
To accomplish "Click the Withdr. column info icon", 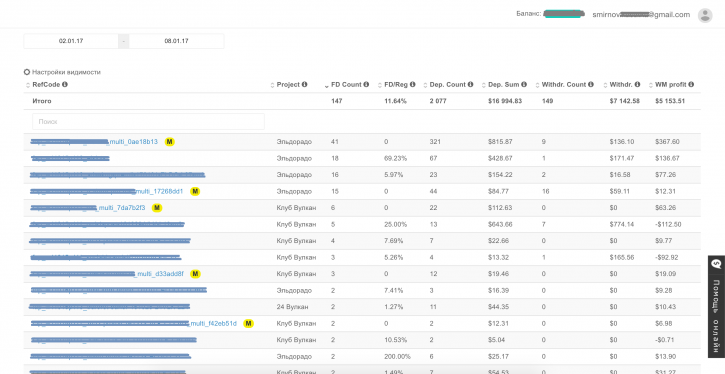I will 637,85.
